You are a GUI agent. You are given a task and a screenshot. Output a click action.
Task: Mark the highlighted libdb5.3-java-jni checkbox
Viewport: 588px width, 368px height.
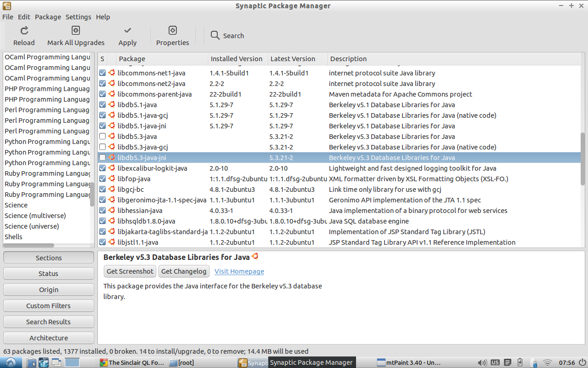click(x=102, y=157)
